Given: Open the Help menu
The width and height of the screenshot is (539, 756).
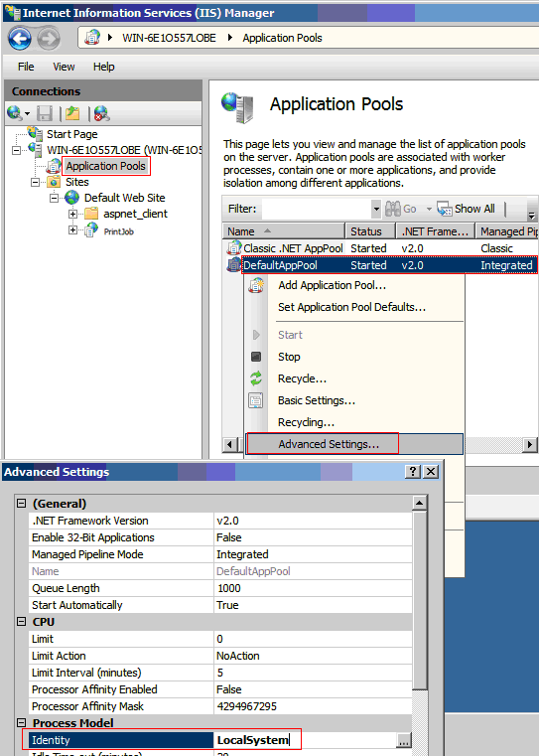Looking at the screenshot, I should point(103,67).
